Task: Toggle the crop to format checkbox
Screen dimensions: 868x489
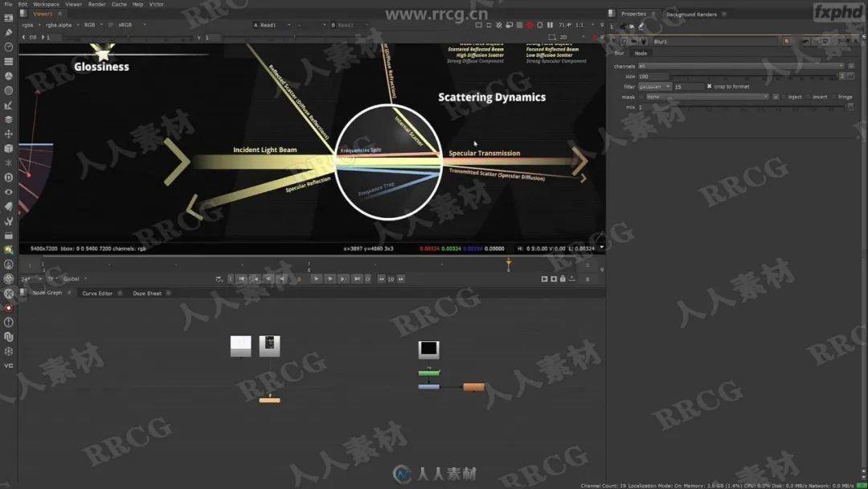Action: (x=709, y=86)
